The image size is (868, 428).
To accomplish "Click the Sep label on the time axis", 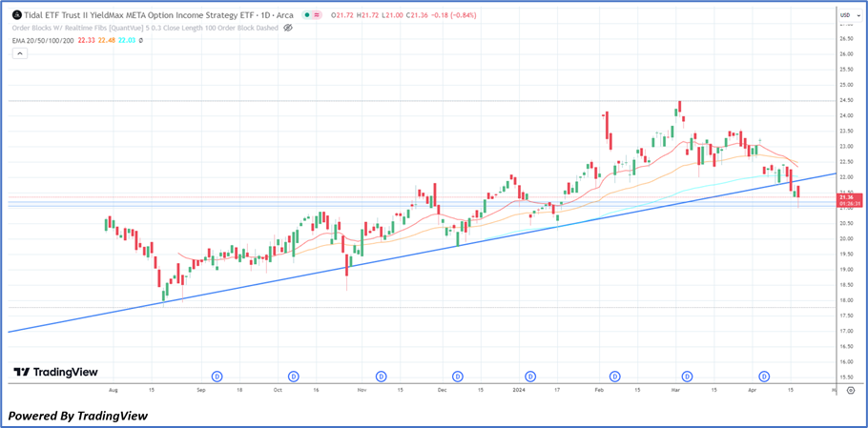I will (x=201, y=390).
